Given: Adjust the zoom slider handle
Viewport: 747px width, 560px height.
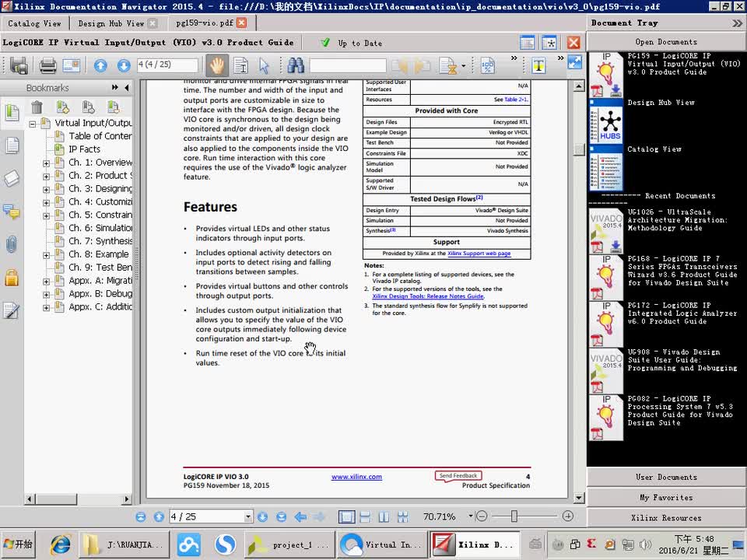Looking at the screenshot, I should click(x=514, y=516).
